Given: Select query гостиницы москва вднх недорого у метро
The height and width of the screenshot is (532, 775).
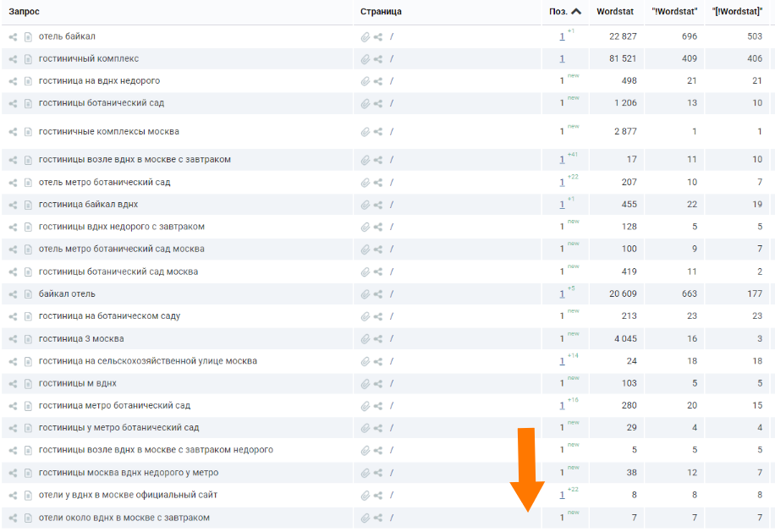Looking at the screenshot, I should tap(129, 473).
